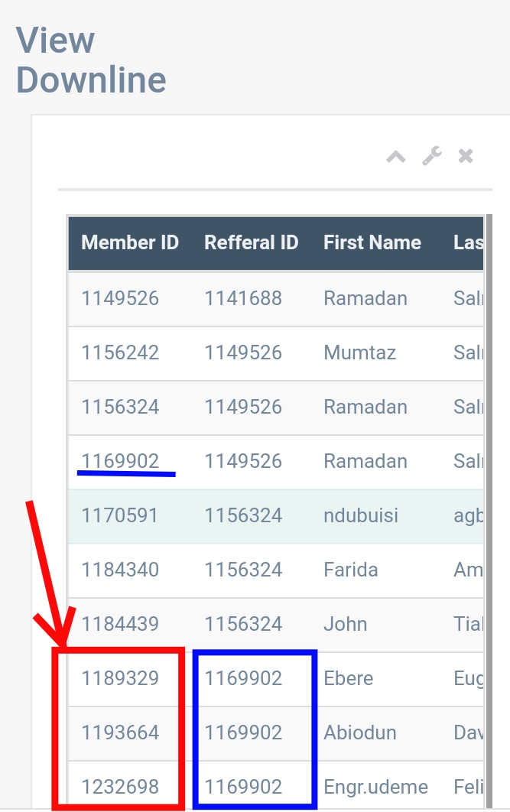Screen dimensions: 510x812
Task: Open panel settings wrench icon
Action: 432,157
